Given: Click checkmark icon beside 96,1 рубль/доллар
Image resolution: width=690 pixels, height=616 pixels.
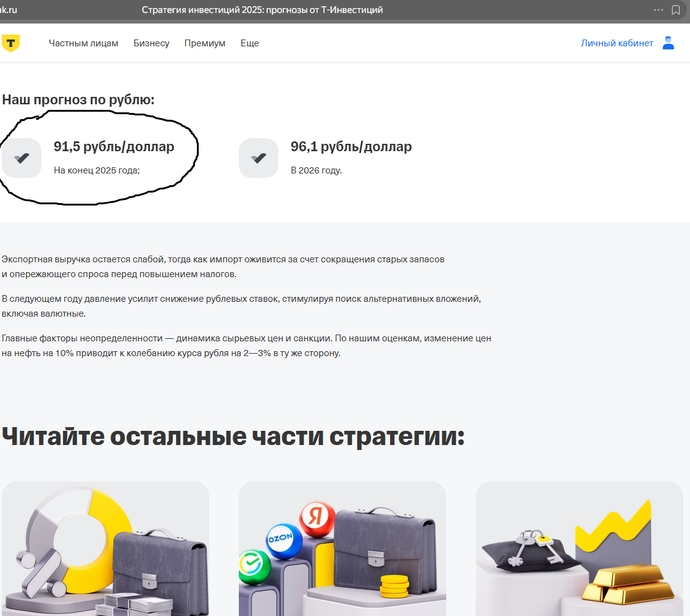Looking at the screenshot, I should click(259, 158).
